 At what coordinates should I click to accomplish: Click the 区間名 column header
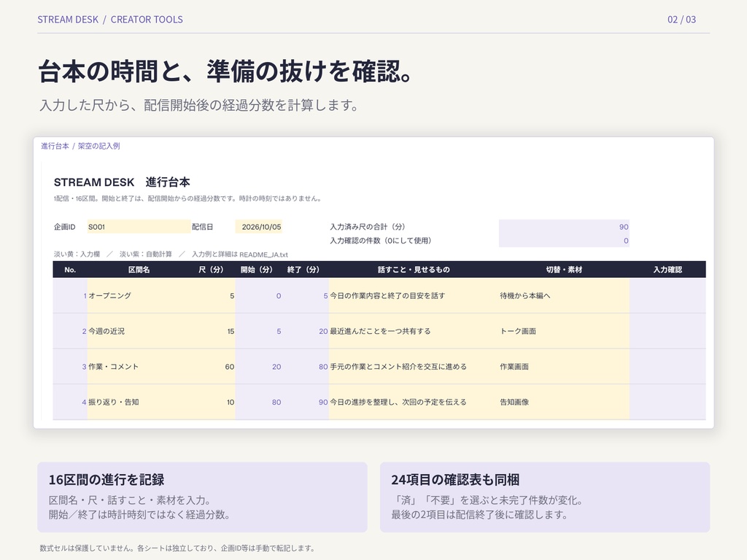click(x=139, y=270)
